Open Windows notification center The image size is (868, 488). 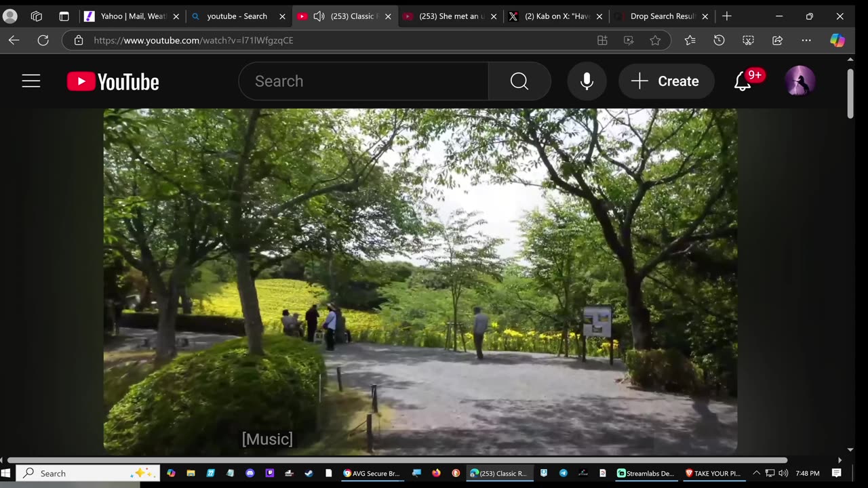point(837,473)
